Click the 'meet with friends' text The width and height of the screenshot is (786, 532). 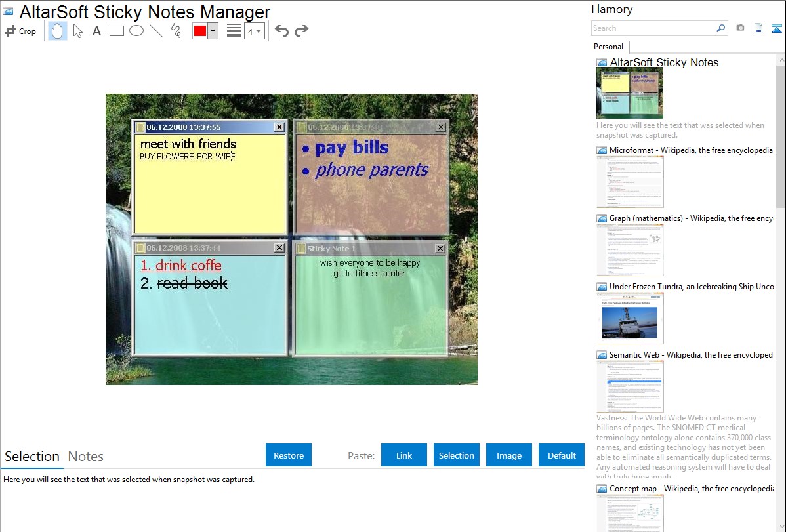click(x=188, y=144)
